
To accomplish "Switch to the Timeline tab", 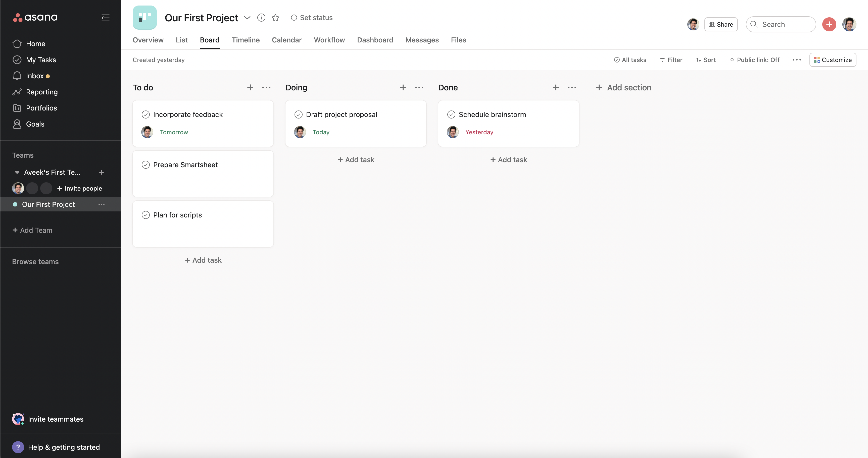I will [245, 40].
